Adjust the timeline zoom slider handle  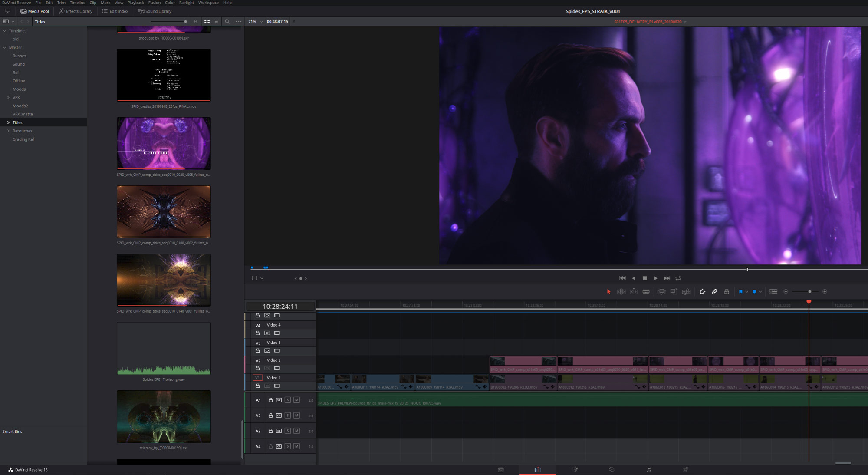click(x=809, y=292)
